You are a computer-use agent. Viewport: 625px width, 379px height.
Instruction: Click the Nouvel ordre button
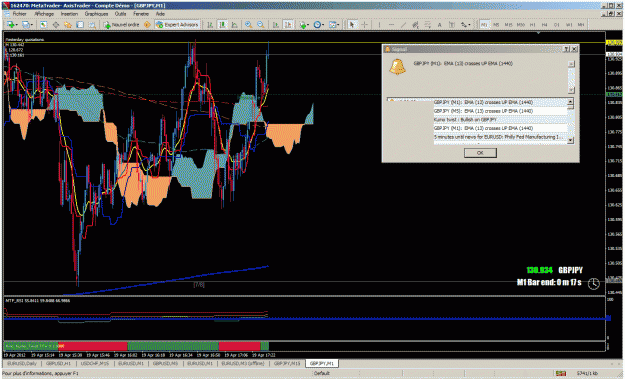121,25
